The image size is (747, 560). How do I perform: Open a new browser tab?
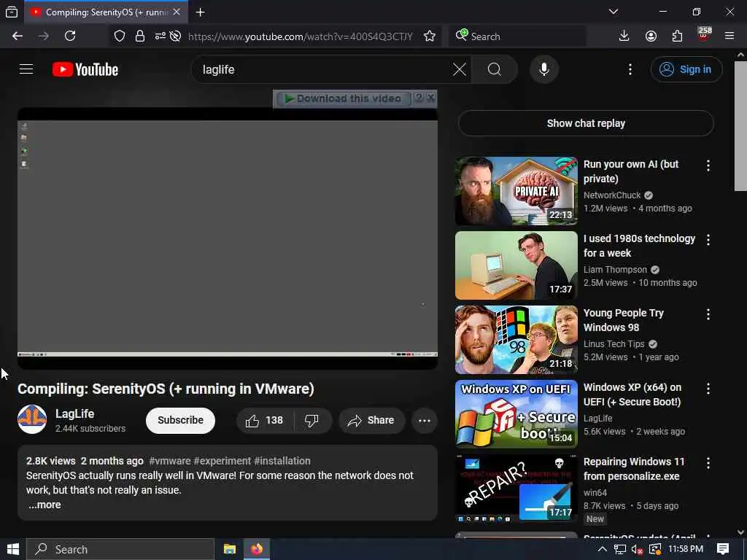pos(200,12)
